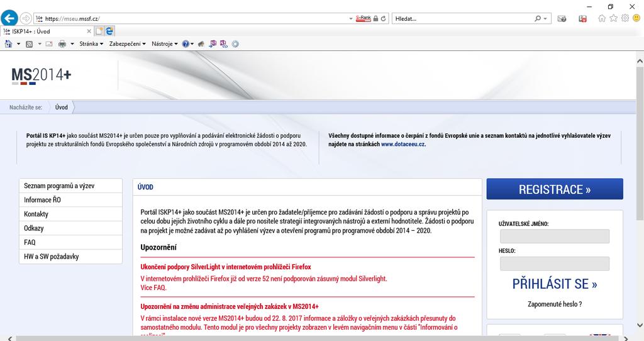The width and height of the screenshot is (644, 341).
Task: Click the S-Rank indicator in address bar
Action: [x=363, y=18]
